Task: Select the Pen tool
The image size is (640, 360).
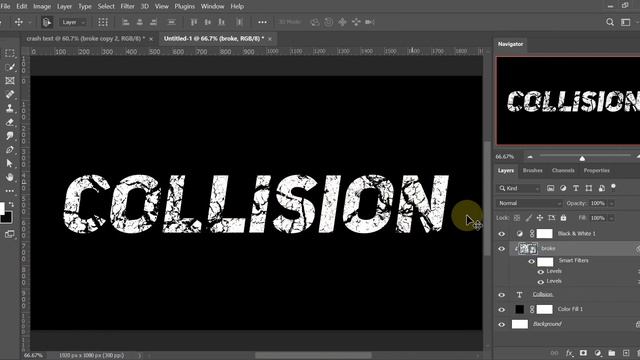Action: click(10, 150)
